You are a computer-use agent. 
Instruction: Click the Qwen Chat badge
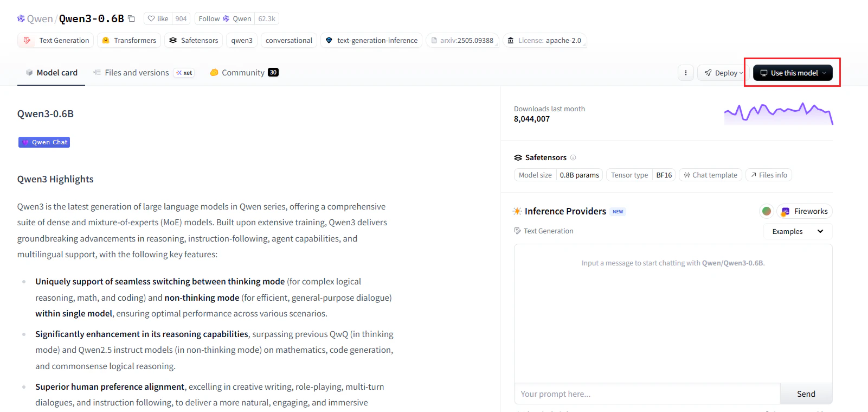pos(44,142)
